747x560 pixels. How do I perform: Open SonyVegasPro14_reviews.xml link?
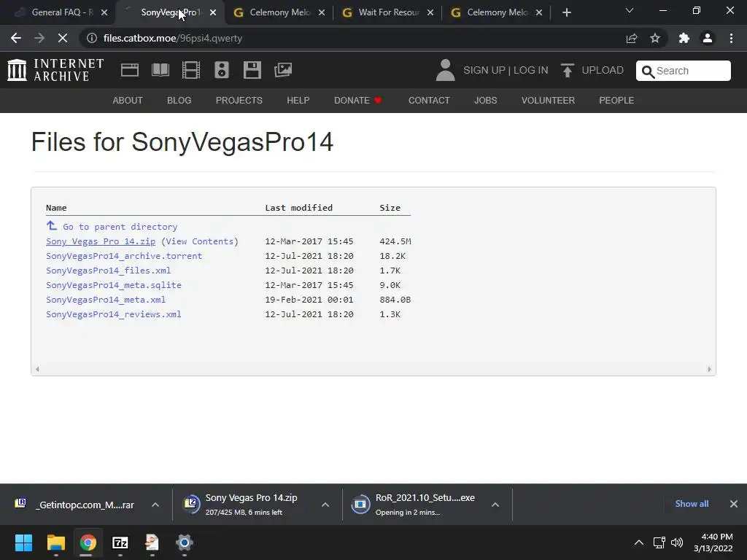[113, 314]
